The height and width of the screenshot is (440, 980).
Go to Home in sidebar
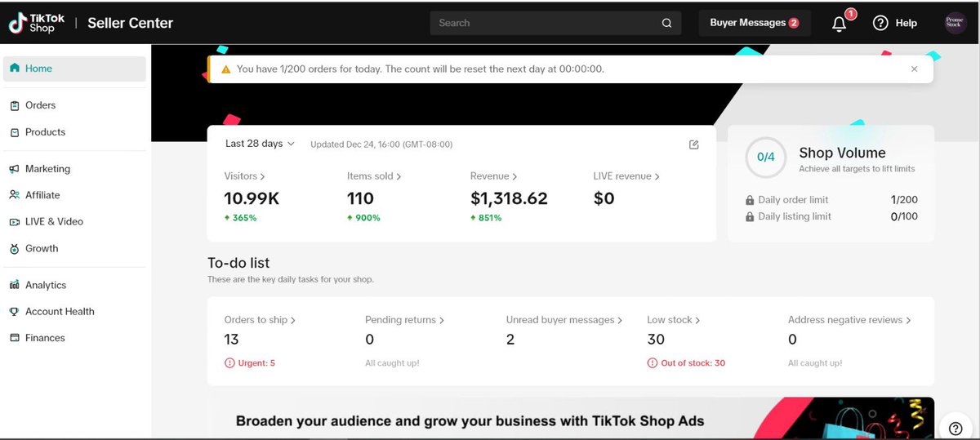point(74,69)
